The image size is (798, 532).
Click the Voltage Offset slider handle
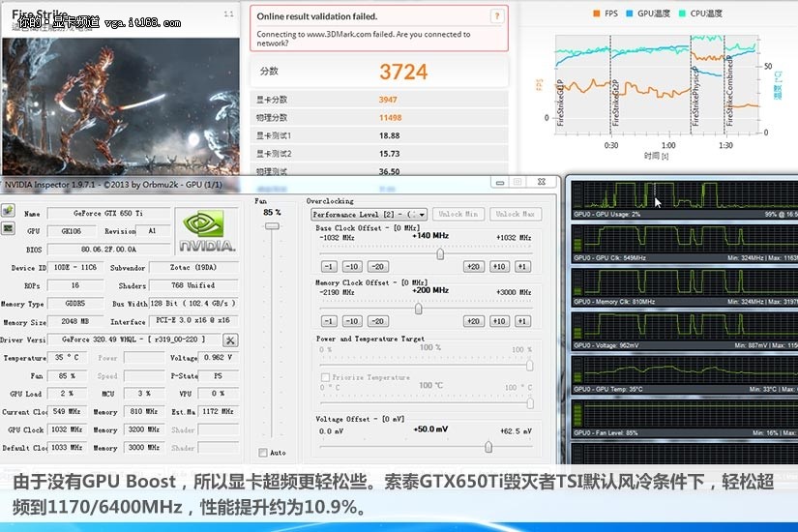click(488, 447)
